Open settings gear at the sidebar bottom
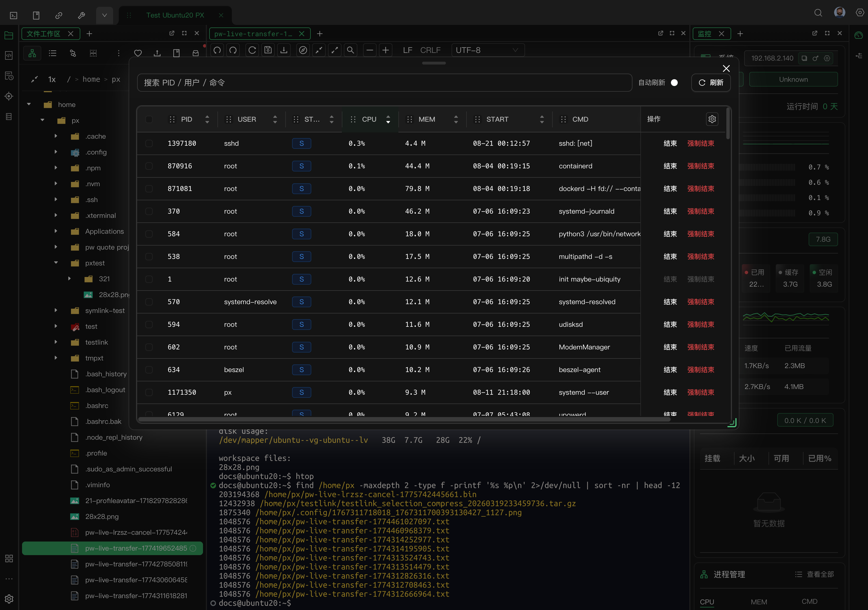 pyautogui.click(x=9, y=599)
